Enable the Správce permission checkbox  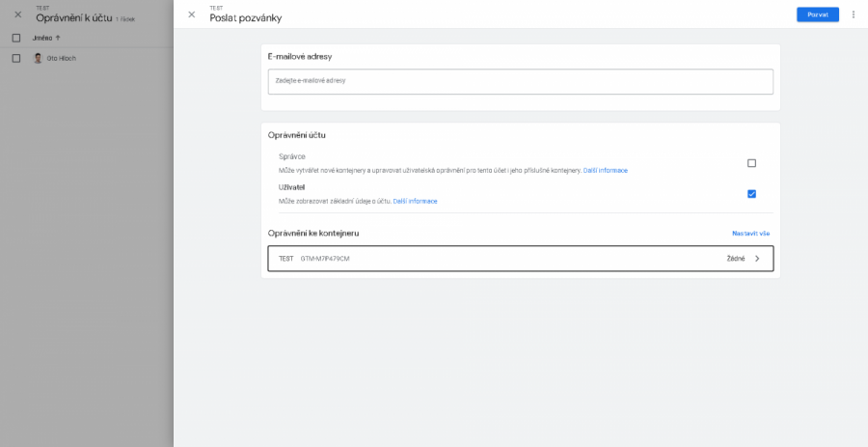[x=751, y=163]
